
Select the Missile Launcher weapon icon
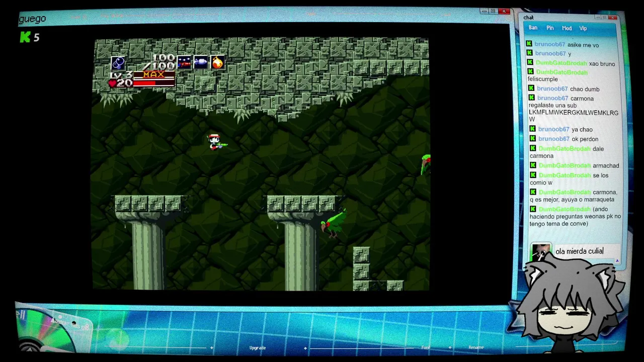tap(201, 62)
